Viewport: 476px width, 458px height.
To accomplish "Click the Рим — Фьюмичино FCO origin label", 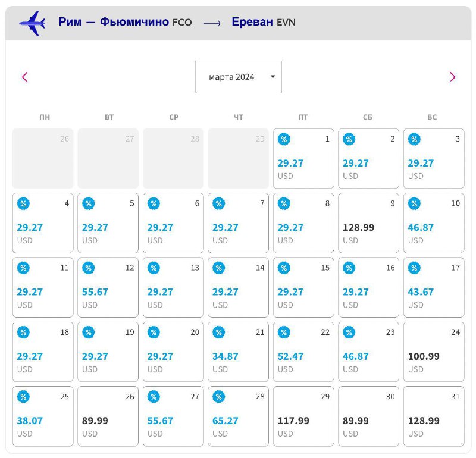I will point(125,22).
